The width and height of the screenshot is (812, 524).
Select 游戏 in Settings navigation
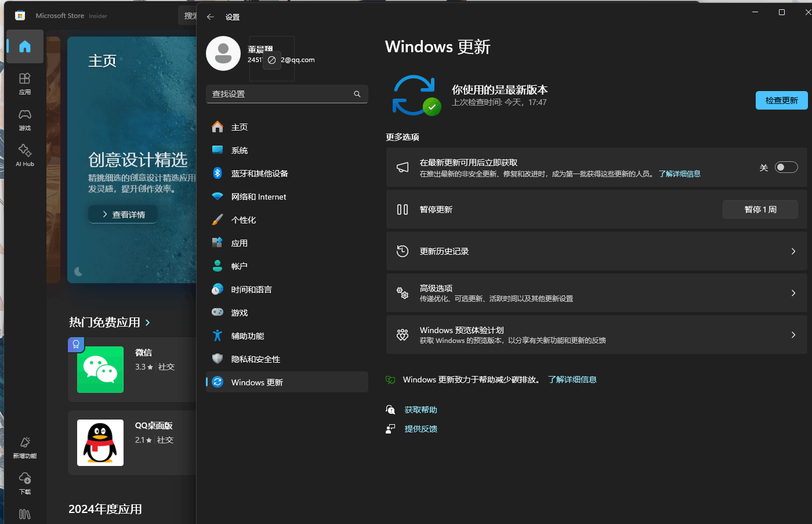tap(287, 313)
